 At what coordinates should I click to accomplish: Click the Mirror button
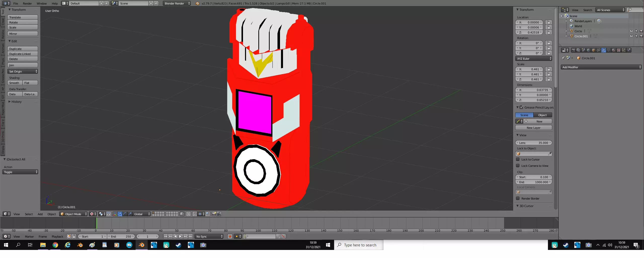[23, 34]
